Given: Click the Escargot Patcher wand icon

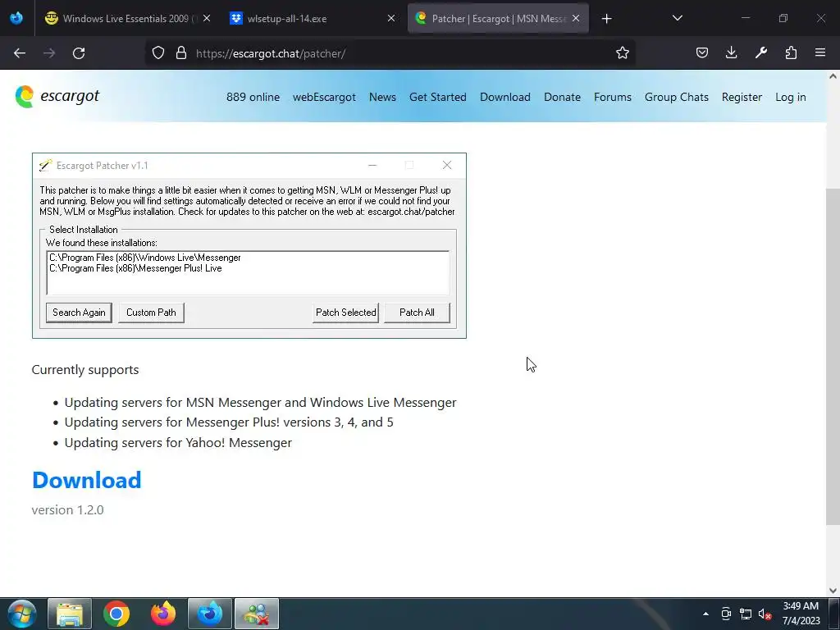Looking at the screenshot, I should pos(46,165).
